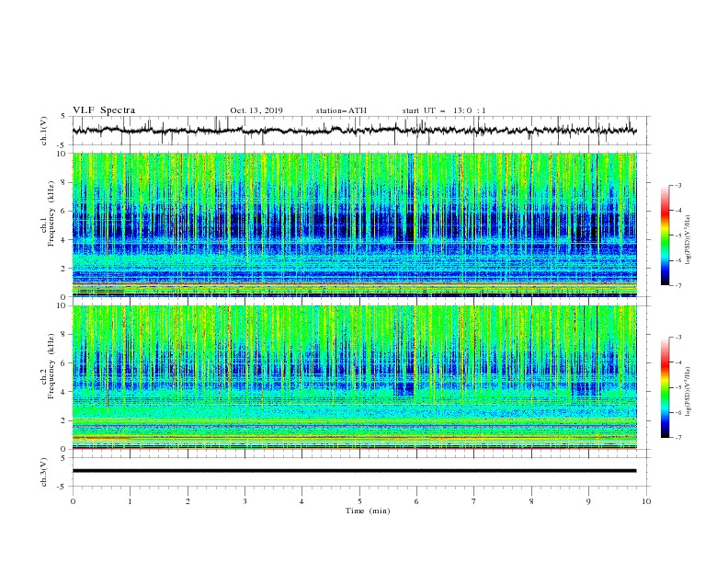The width and height of the screenshot is (728, 563).
Task: Click the color scale bar beside ch.1 spectrogram
Action: (665, 236)
